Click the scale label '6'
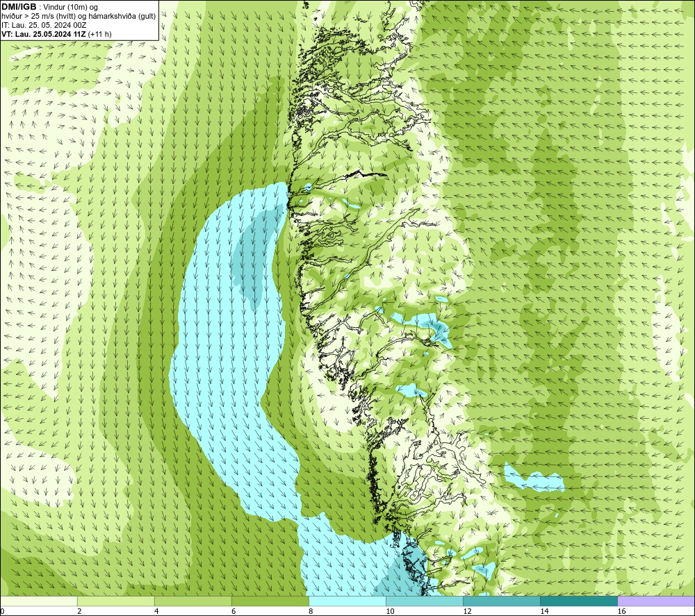 (x=234, y=612)
